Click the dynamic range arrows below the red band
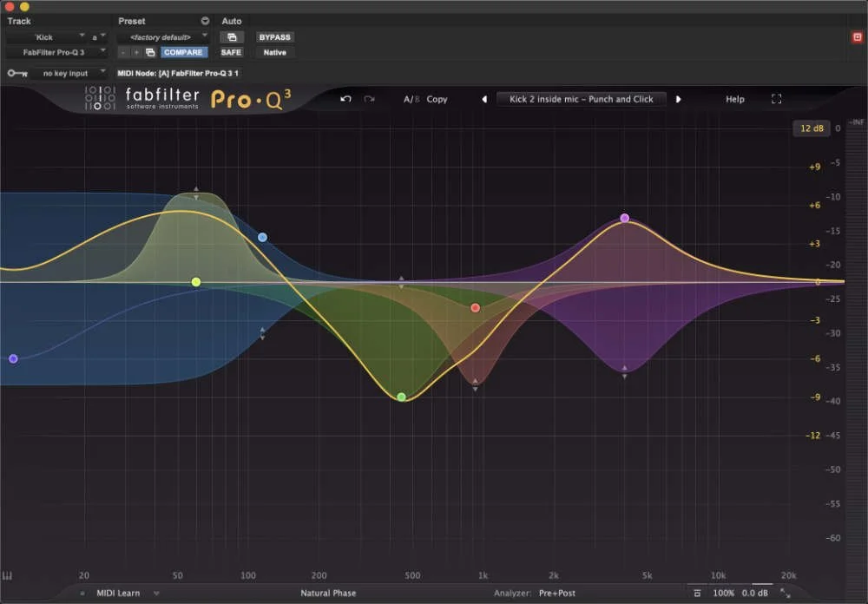Screen dimensions: 868x604 tap(475, 384)
